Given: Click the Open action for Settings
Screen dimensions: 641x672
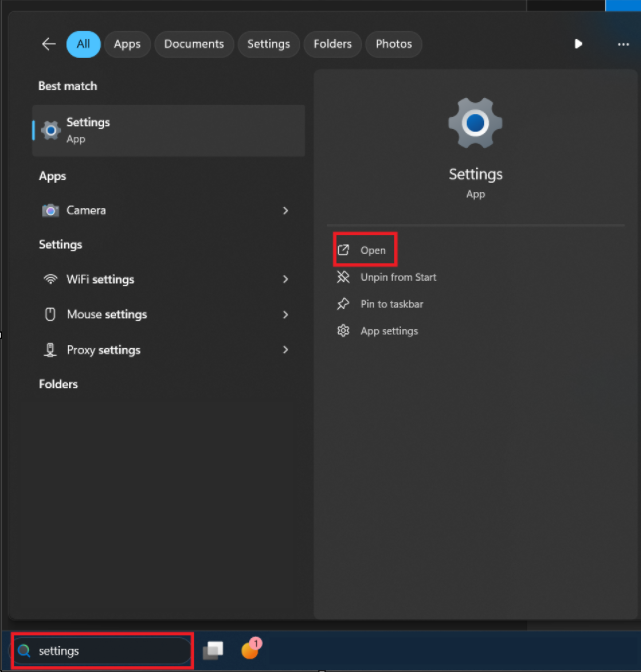Looking at the screenshot, I should [365, 250].
